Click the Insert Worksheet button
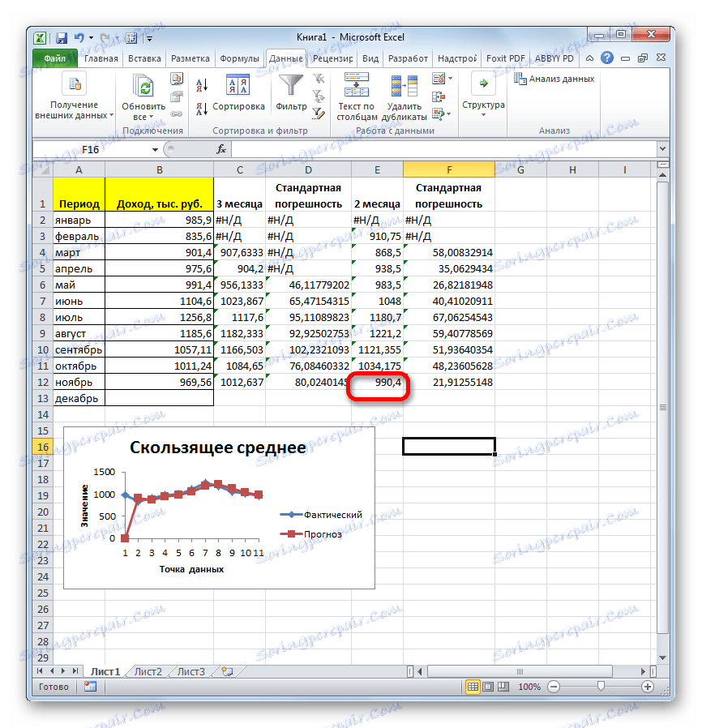Image resolution: width=702 pixels, height=728 pixels. coord(228,670)
